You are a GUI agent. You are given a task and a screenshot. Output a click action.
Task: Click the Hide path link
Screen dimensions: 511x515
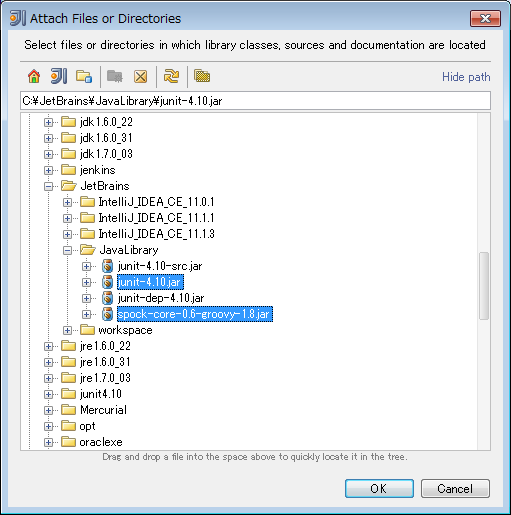click(x=466, y=77)
